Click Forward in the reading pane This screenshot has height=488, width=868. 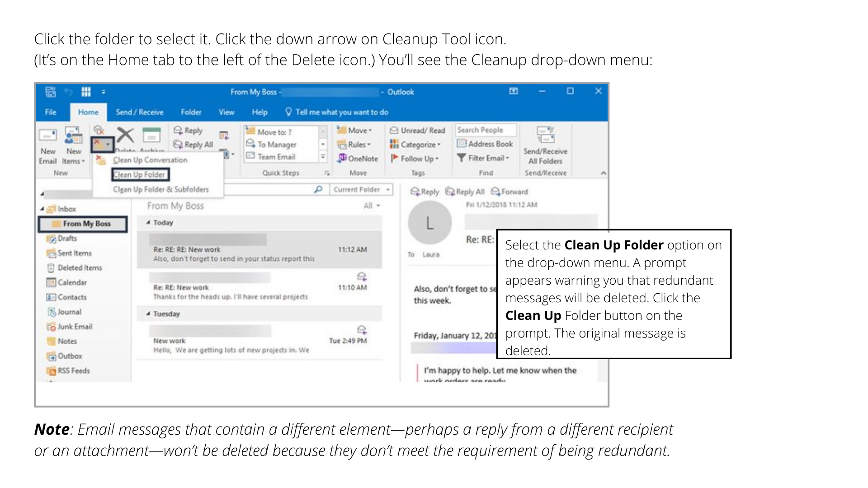(509, 192)
